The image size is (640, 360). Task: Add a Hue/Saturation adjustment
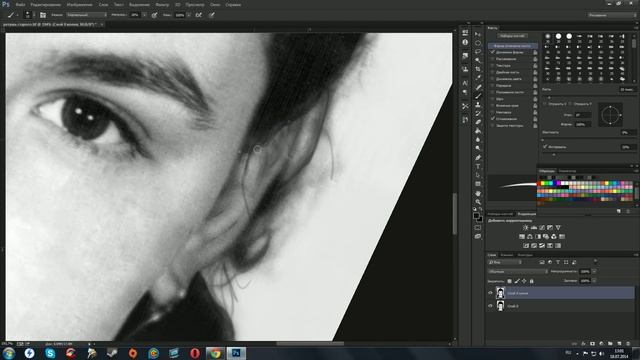pos(522,237)
